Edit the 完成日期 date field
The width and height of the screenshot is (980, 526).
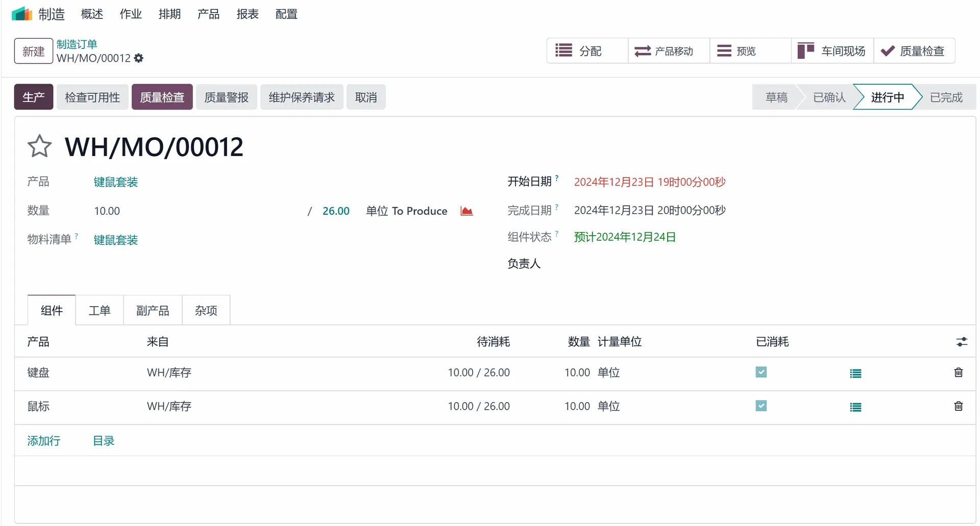click(649, 210)
